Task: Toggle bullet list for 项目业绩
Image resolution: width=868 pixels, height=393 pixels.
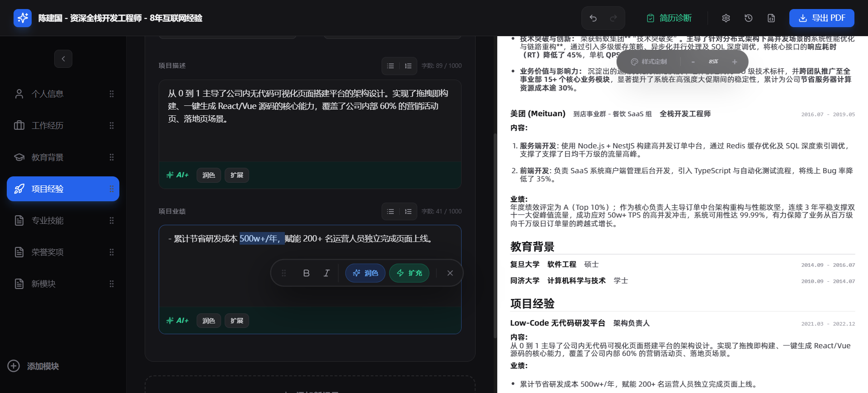Action: tap(391, 211)
